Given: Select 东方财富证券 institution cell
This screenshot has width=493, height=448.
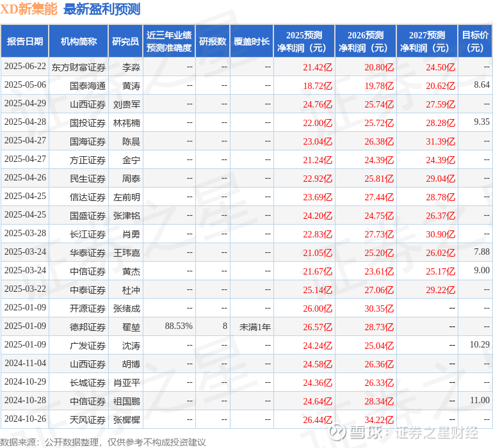Looking at the screenshot, I should [79, 67].
